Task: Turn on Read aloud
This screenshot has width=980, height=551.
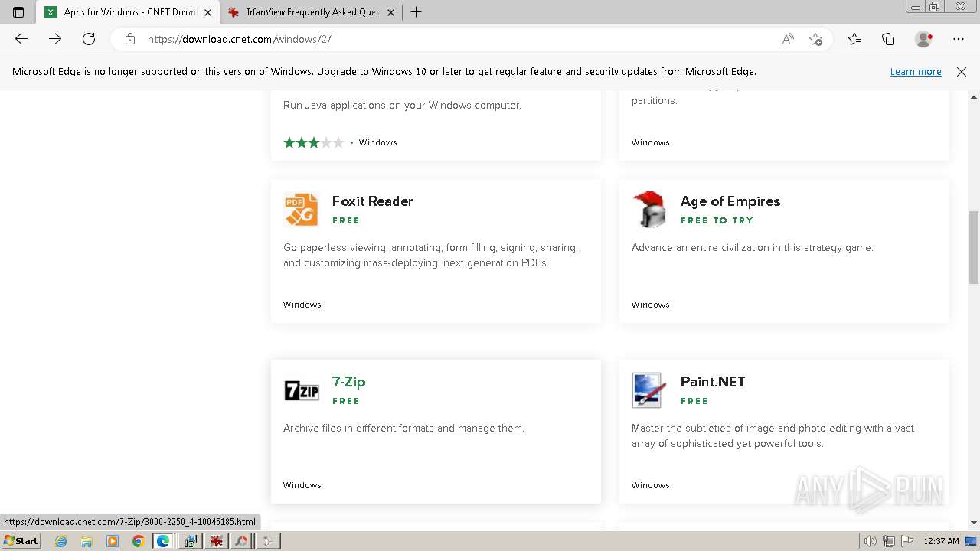Action: 788,39
